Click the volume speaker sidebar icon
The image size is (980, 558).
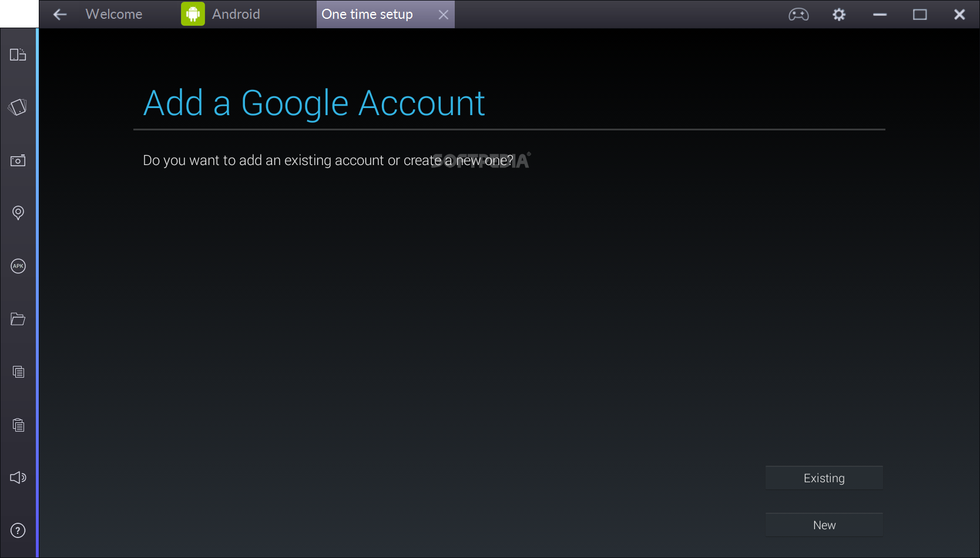pos(18,478)
